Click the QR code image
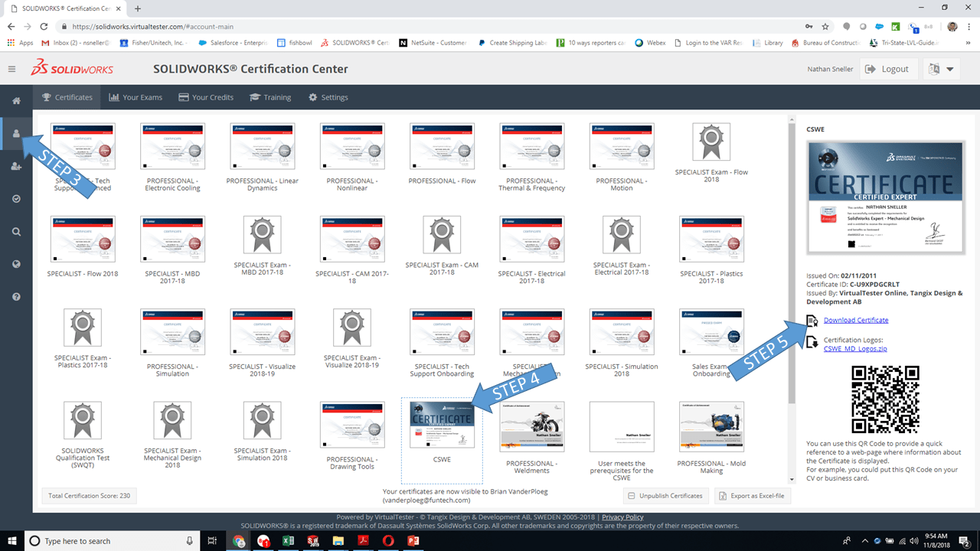This screenshot has height=551, width=980. click(x=886, y=399)
